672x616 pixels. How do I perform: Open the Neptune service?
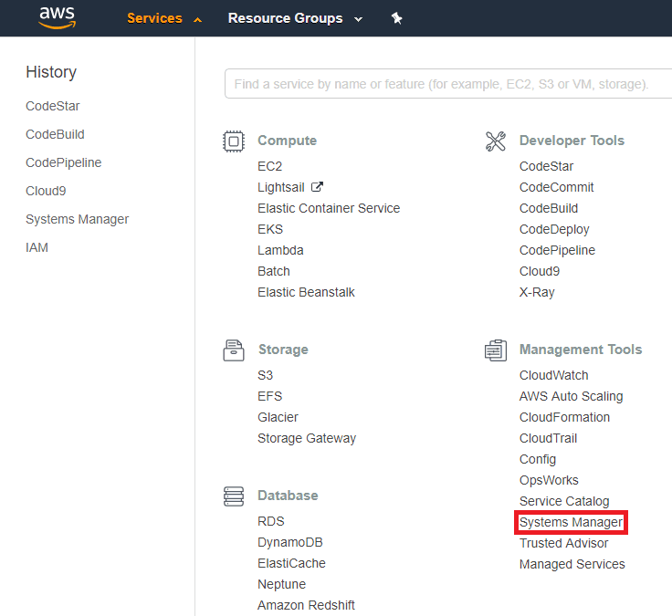click(x=281, y=584)
